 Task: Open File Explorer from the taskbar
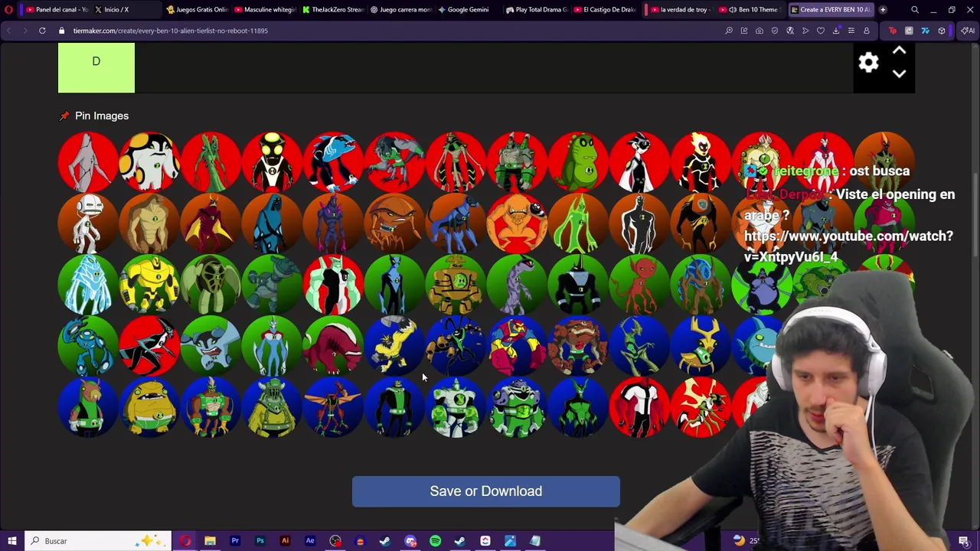point(210,541)
